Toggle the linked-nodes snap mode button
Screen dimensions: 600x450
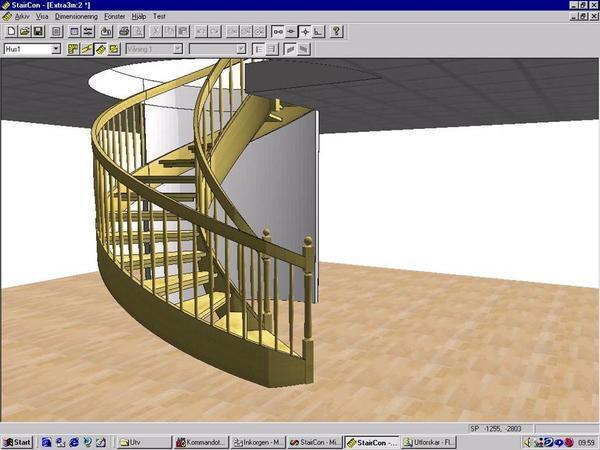[278, 31]
